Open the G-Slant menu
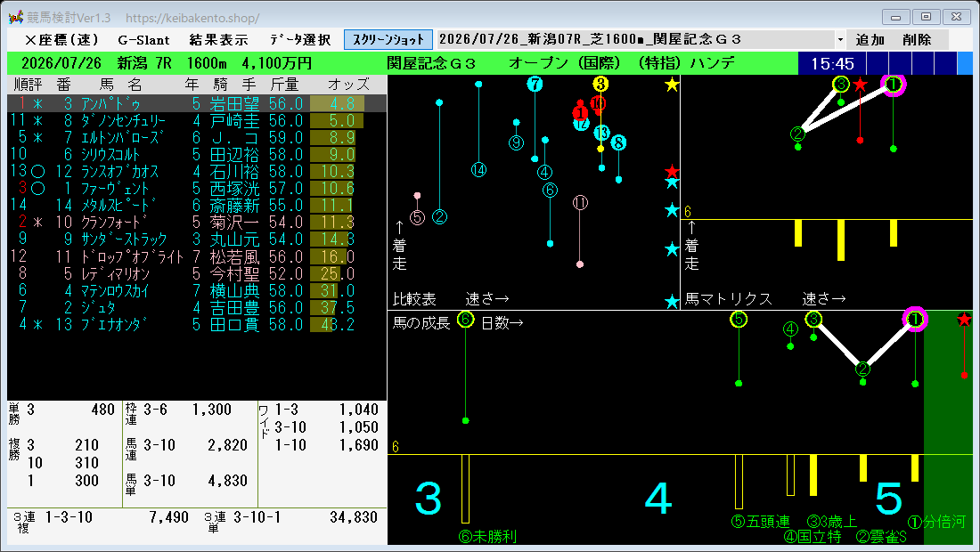The width and height of the screenshot is (980, 552). click(x=143, y=40)
